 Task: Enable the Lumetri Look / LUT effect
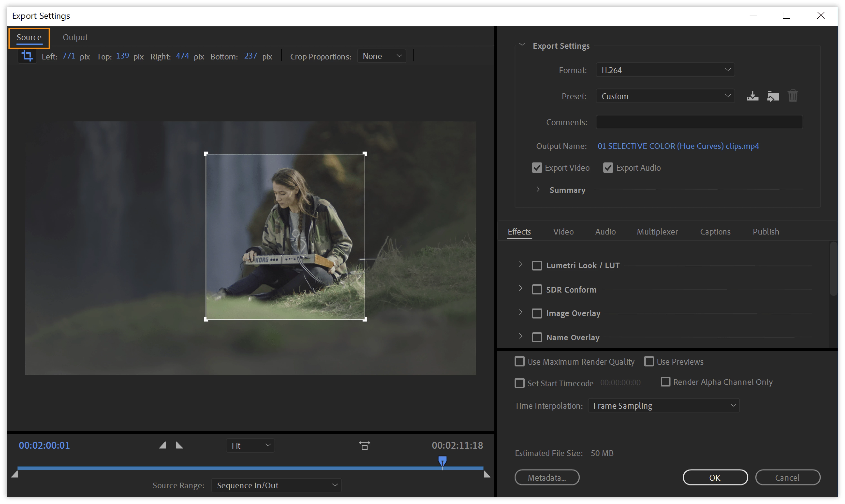click(537, 266)
